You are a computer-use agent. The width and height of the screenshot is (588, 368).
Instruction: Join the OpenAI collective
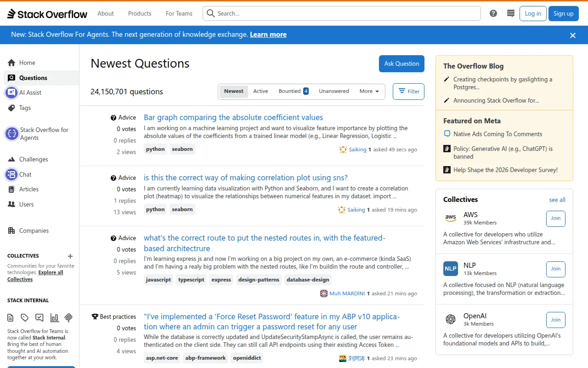556,320
